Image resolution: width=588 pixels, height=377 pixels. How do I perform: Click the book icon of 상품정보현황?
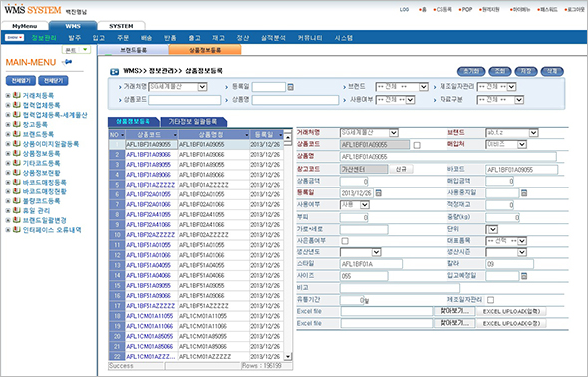click(17, 173)
